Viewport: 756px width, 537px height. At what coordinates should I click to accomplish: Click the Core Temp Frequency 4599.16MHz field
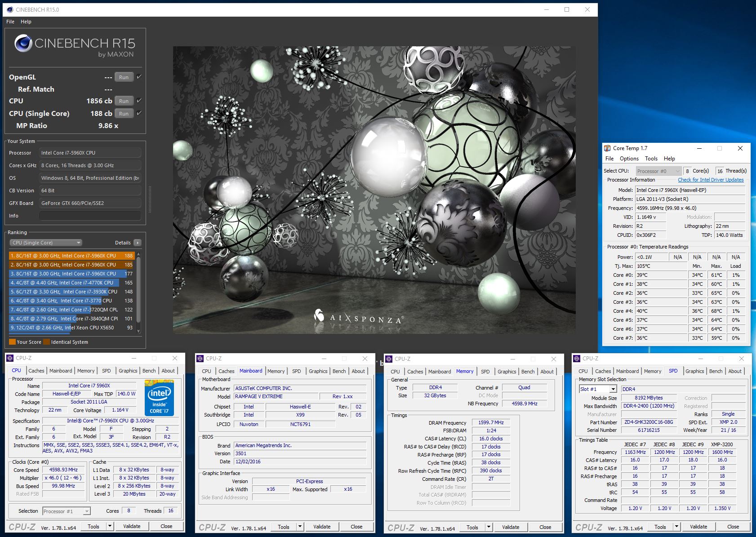pyautogui.click(x=690, y=208)
